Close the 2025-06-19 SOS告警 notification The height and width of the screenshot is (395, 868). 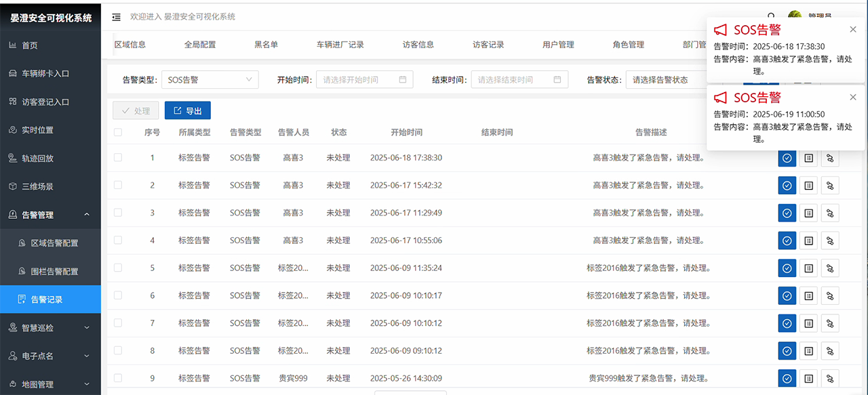pyautogui.click(x=853, y=98)
